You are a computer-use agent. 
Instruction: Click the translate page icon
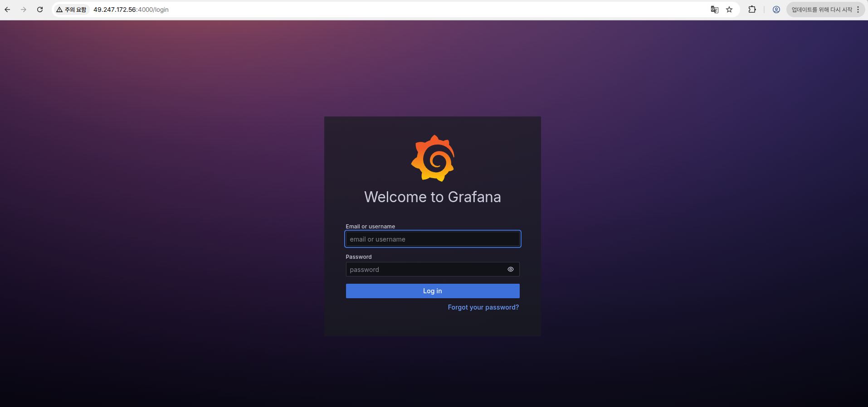click(714, 10)
